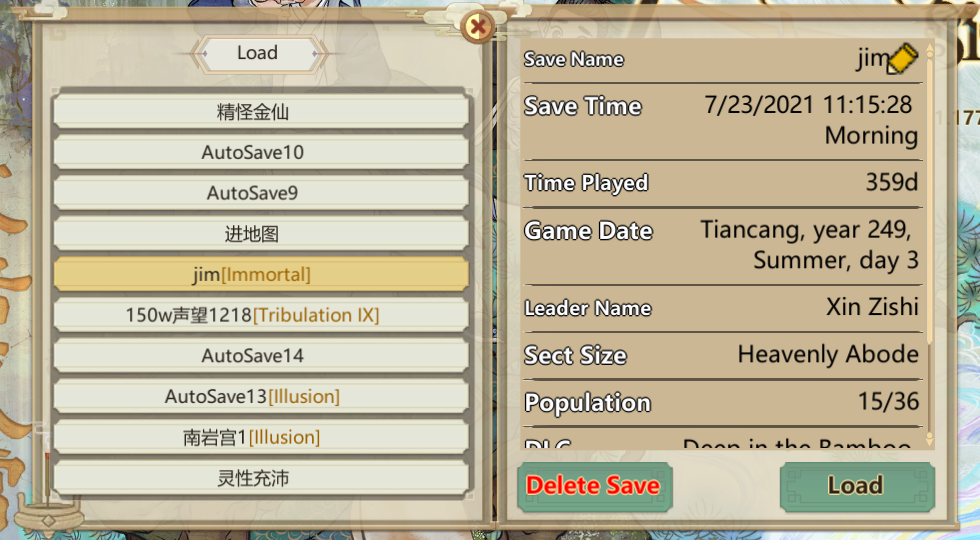Click the scrollbar down arrow in details panel

coord(929,439)
